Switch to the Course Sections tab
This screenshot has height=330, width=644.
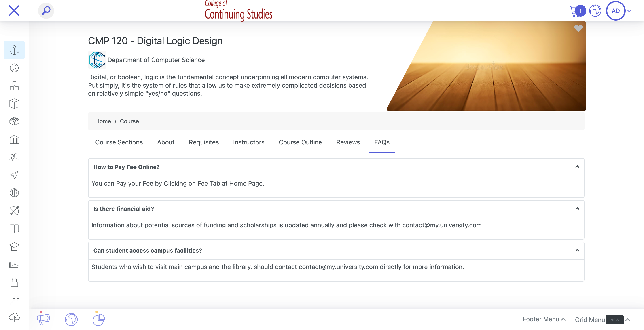point(119,142)
